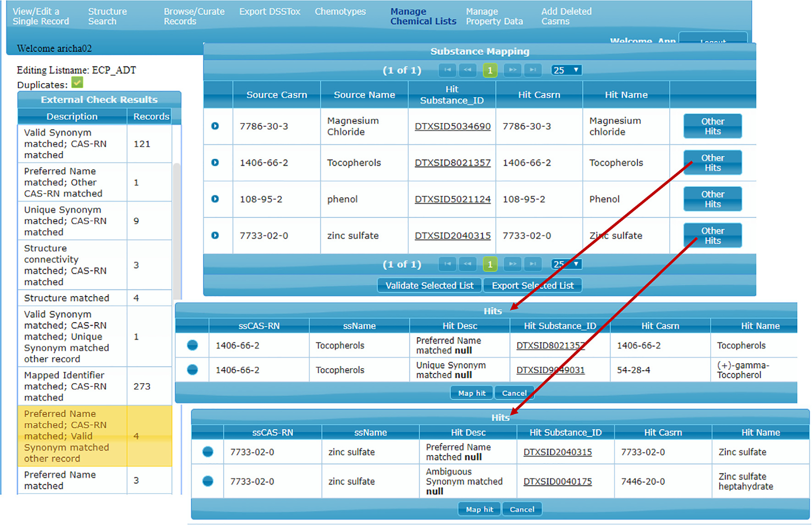Go to last page in bottom paginator
The width and height of the screenshot is (812, 525).
[x=533, y=264]
